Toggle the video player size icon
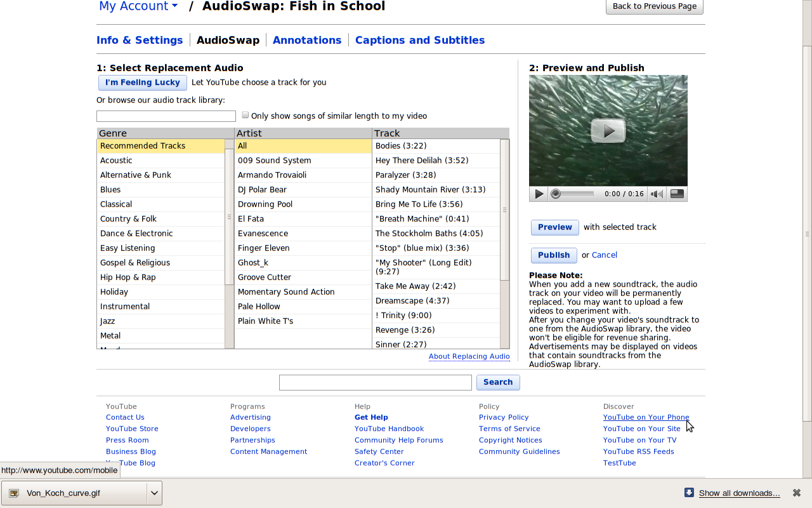The width and height of the screenshot is (812, 508). click(677, 194)
